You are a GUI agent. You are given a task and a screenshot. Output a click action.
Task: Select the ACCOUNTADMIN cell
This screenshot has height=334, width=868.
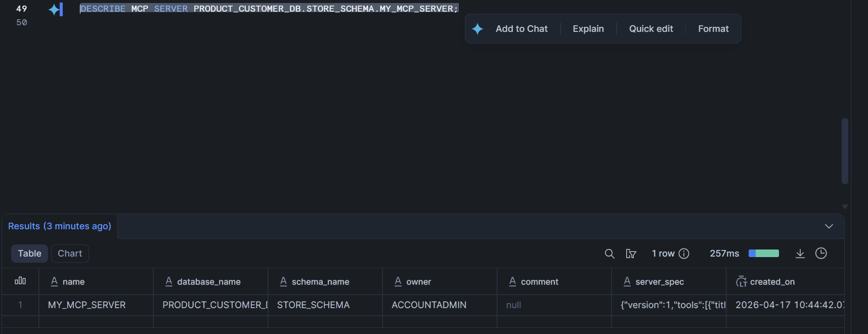coord(440,305)
